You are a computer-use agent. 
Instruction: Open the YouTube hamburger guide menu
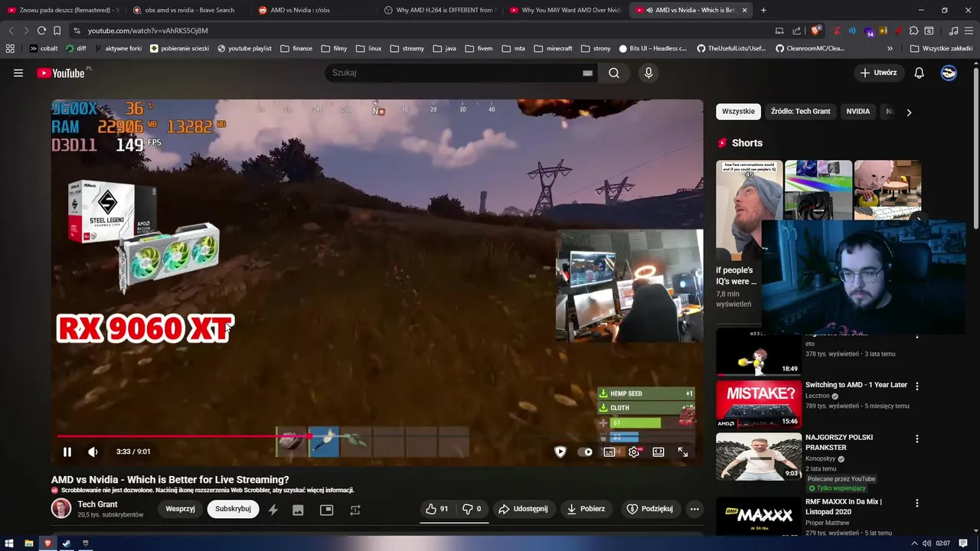click(18, 73)
